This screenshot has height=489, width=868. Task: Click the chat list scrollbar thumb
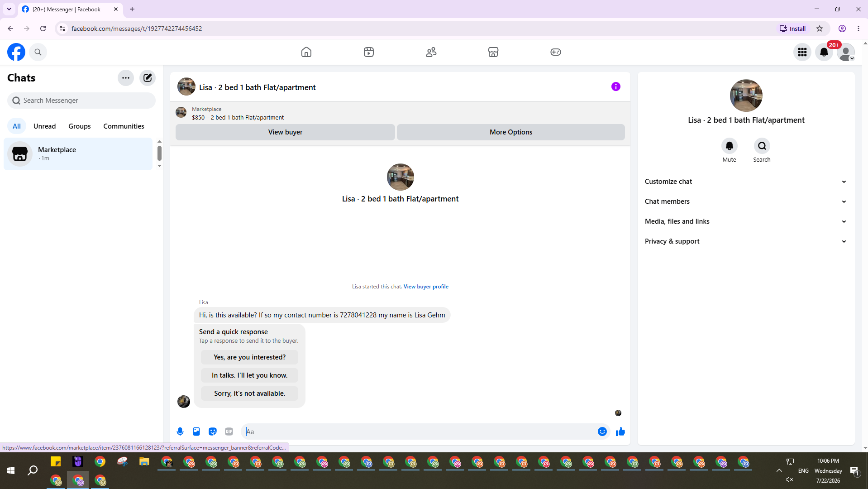click(x=159, y=153)
